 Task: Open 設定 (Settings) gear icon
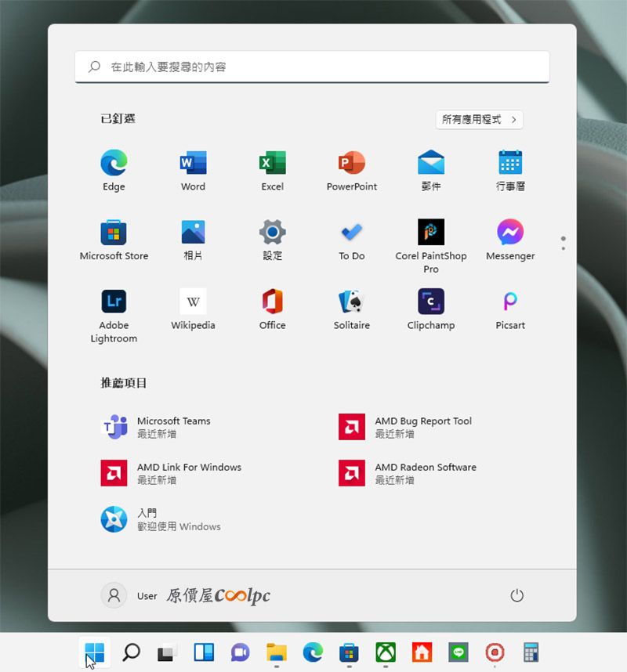(x=272, y=239)
